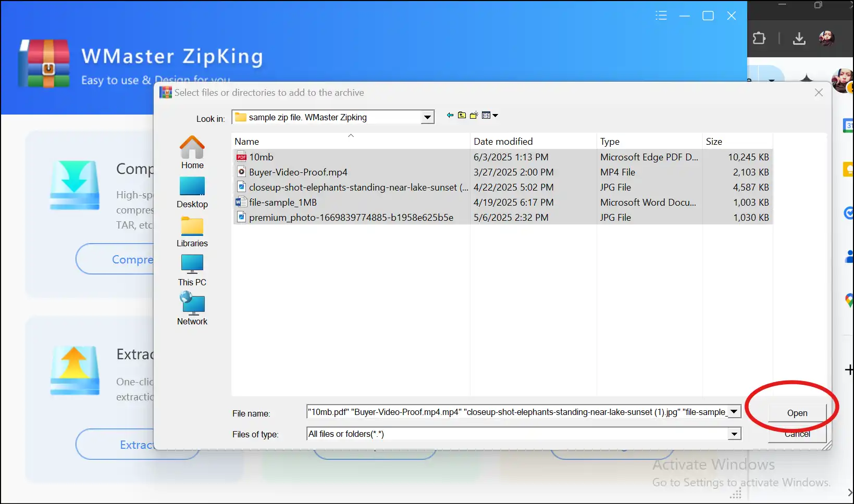The width and height of the screenshot is (854, 504).
Task: Click the Extract upload-arrow icon
Action: coord(75,371)
